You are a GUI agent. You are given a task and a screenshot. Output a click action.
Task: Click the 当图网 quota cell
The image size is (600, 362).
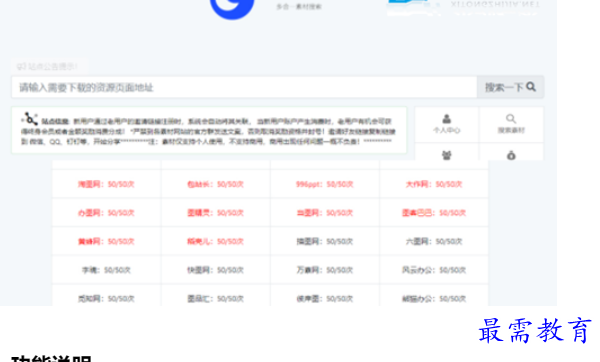(324, 213)
